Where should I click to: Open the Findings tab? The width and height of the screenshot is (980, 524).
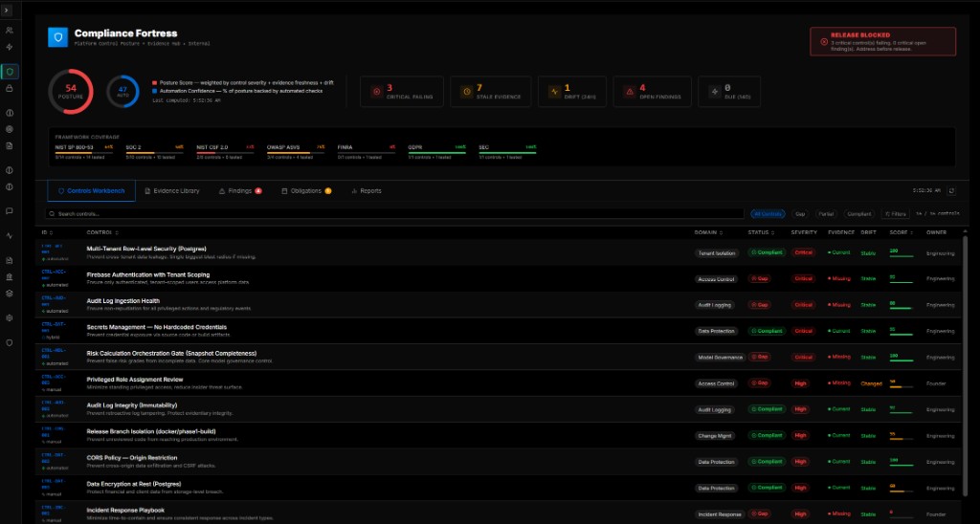pyautogui.click(x=240, y=190)
